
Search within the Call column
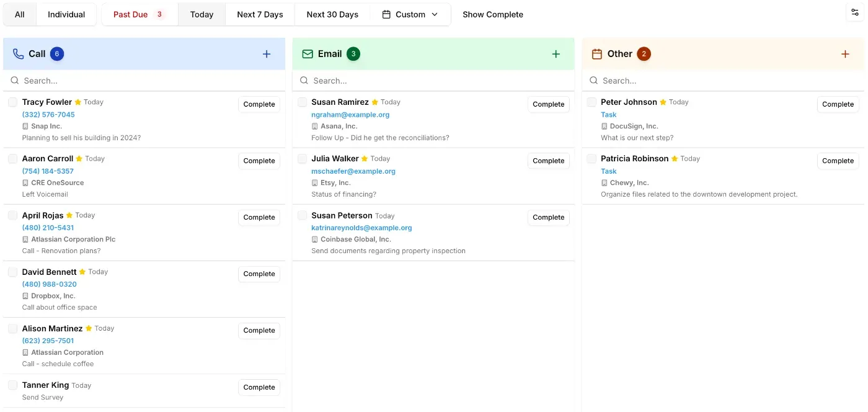144,81
